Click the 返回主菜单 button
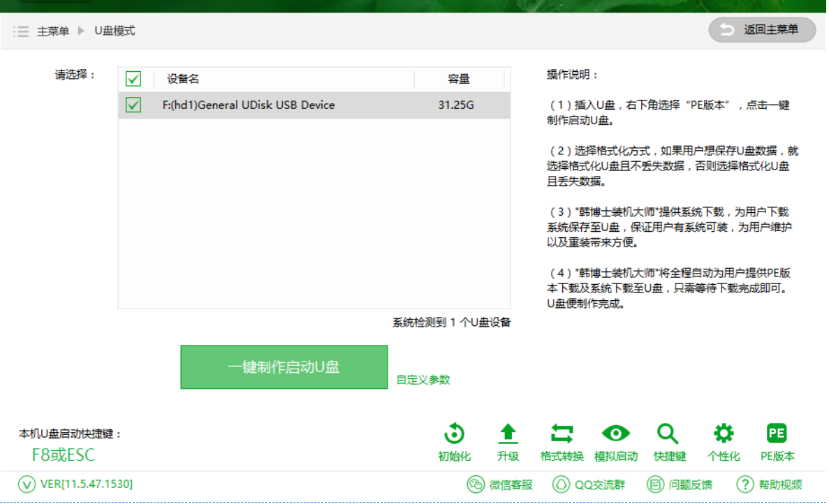This screenshot has height=504, width=829. pyautogui.click(x=762, y=30)
